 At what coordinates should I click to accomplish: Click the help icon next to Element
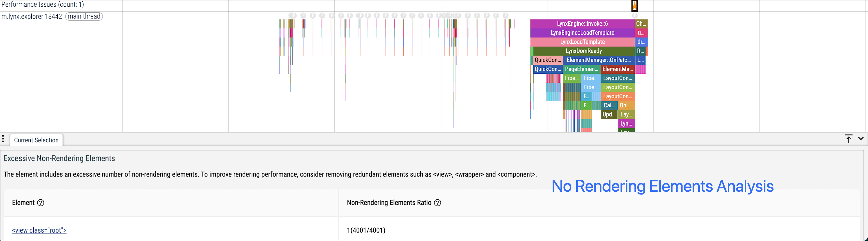click(x=41, y=203)
